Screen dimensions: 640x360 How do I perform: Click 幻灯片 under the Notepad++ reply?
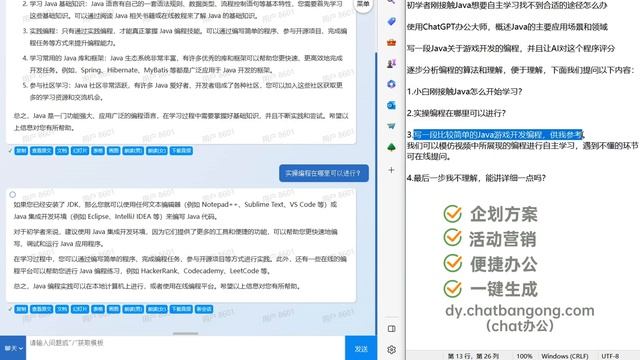coord(80,309)
